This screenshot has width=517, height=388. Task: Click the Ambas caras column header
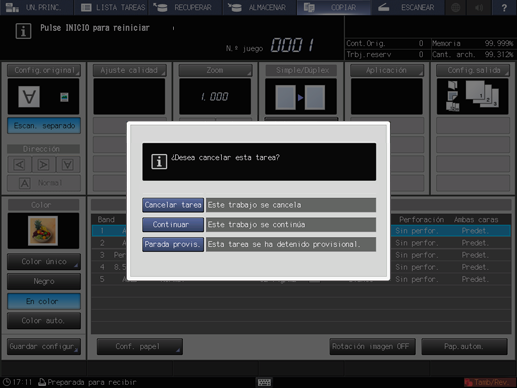click(476, 220)
